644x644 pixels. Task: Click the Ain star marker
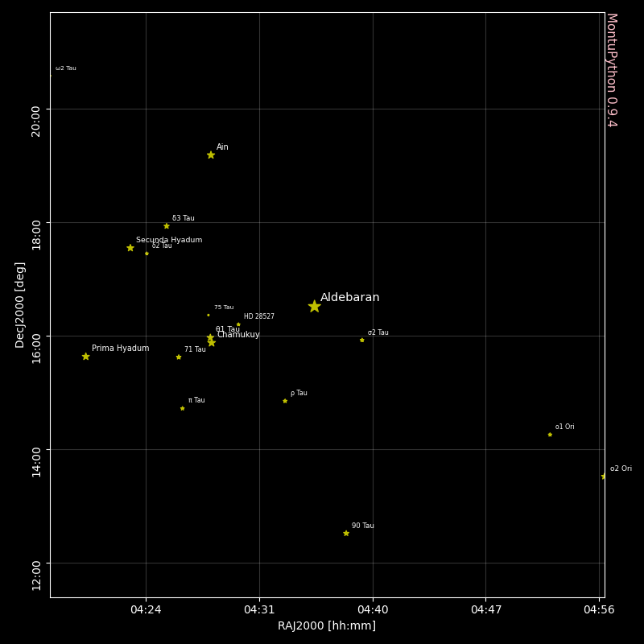[211, 155]
